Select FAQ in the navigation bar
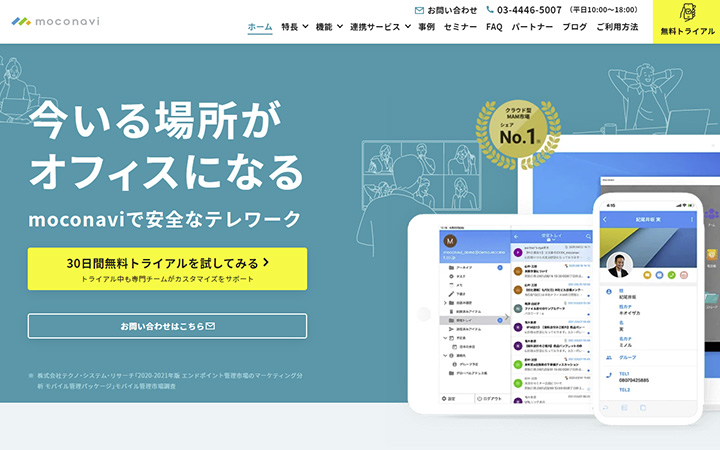Screen dimensions: 720x450 click(494, 27)
